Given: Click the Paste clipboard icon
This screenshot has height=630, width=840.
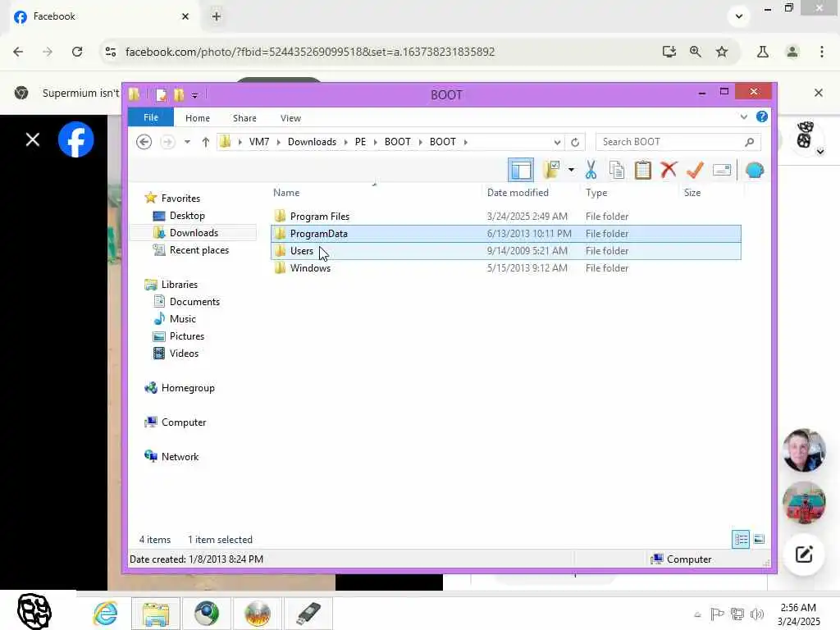Looking at the screenshot, I should 642,171.
